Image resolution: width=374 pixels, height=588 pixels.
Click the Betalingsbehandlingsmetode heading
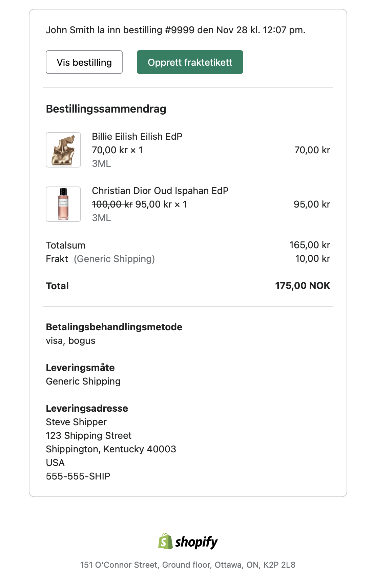[114, 327]
